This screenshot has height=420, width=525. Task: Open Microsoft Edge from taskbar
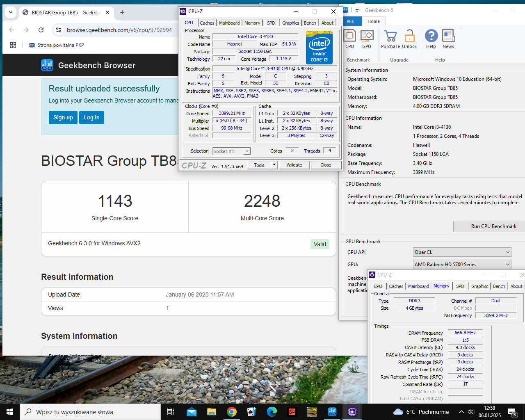pyautogui.click(x=272, y=412)
